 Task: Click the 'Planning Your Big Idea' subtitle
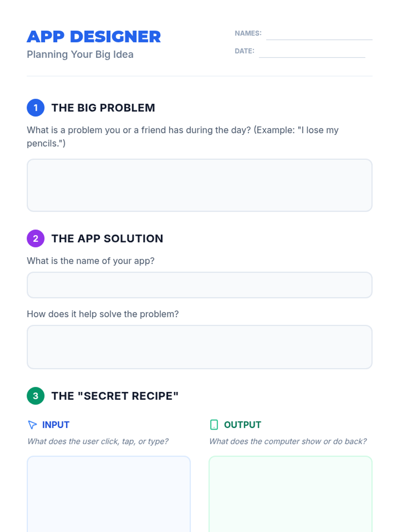click(80, 54)
